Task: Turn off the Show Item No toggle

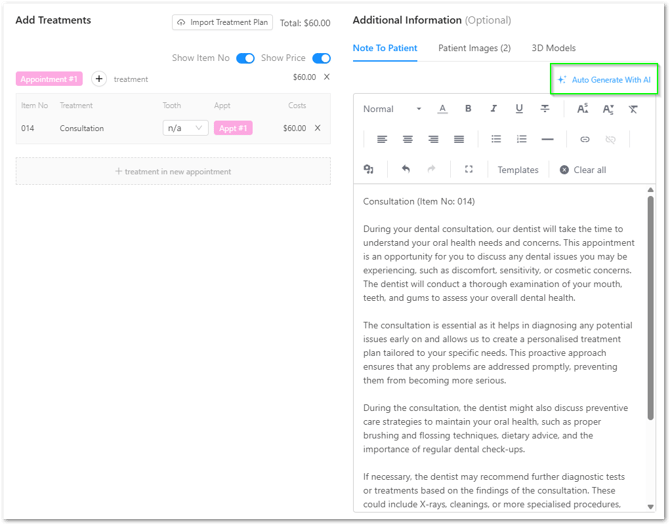Action: click(245, 58)
